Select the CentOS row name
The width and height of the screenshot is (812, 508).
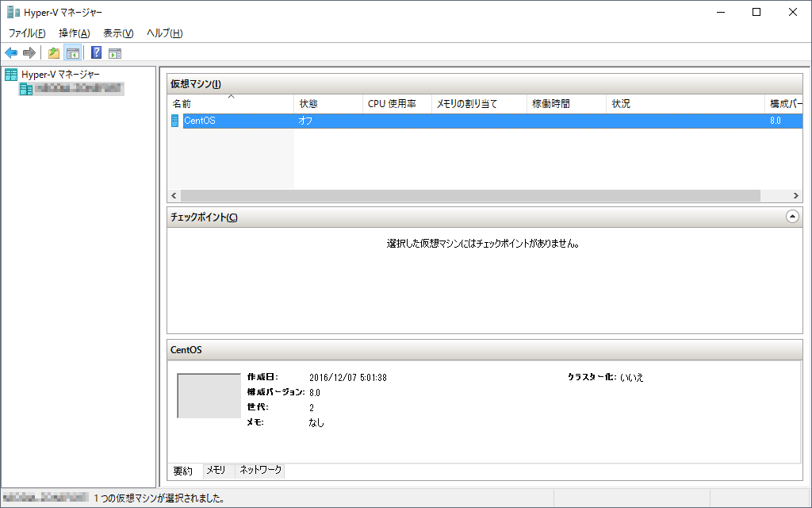[x=199, y=121]
